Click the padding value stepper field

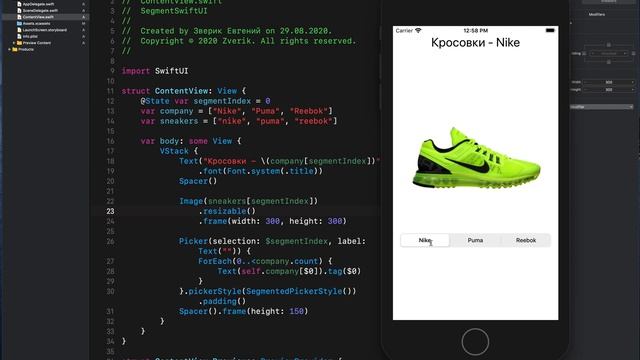[609, 53]
